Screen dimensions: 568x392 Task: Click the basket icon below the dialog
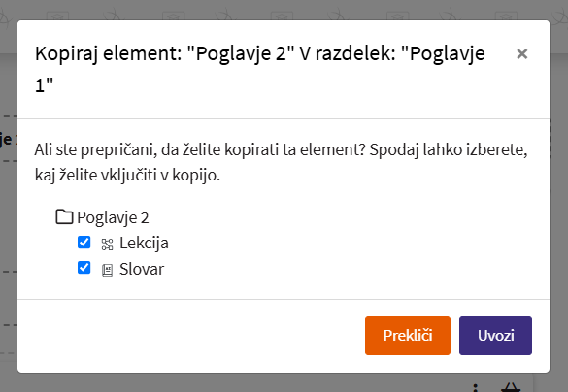tap(511, 388)
